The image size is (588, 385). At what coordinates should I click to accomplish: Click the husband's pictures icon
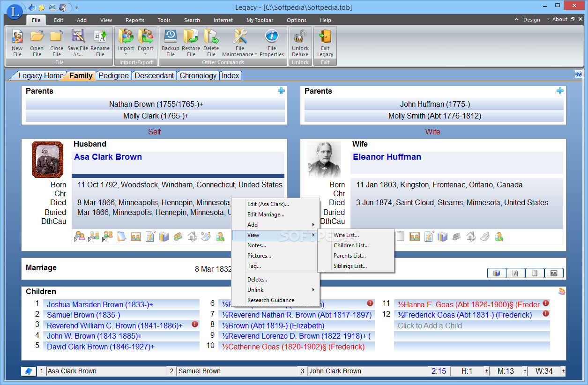[x=136, y=237]
